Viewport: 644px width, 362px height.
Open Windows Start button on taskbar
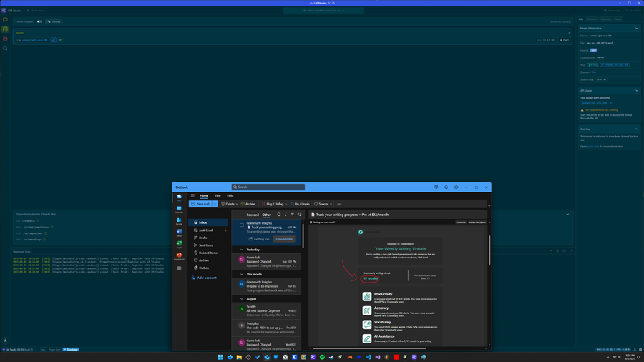tap(220, 357)
